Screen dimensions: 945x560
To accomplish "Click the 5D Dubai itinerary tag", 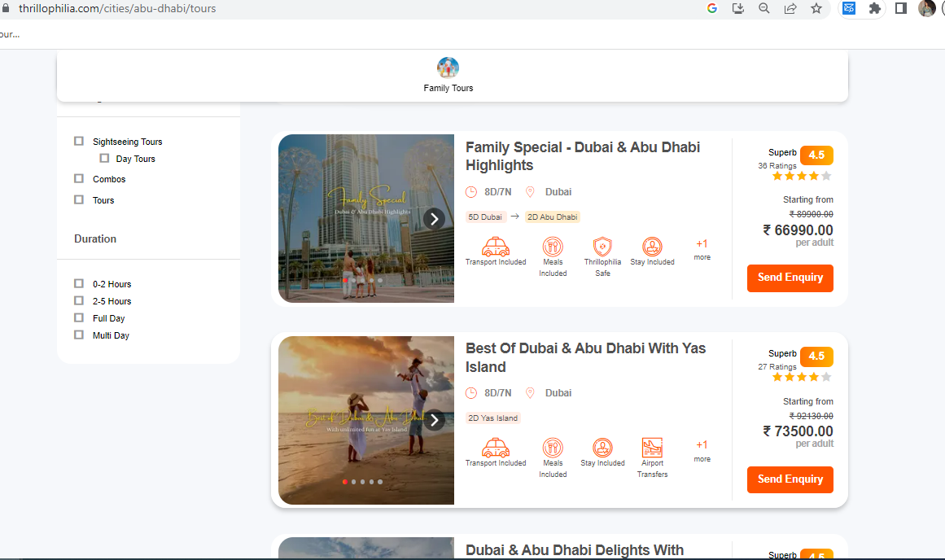I will [485, 217].
